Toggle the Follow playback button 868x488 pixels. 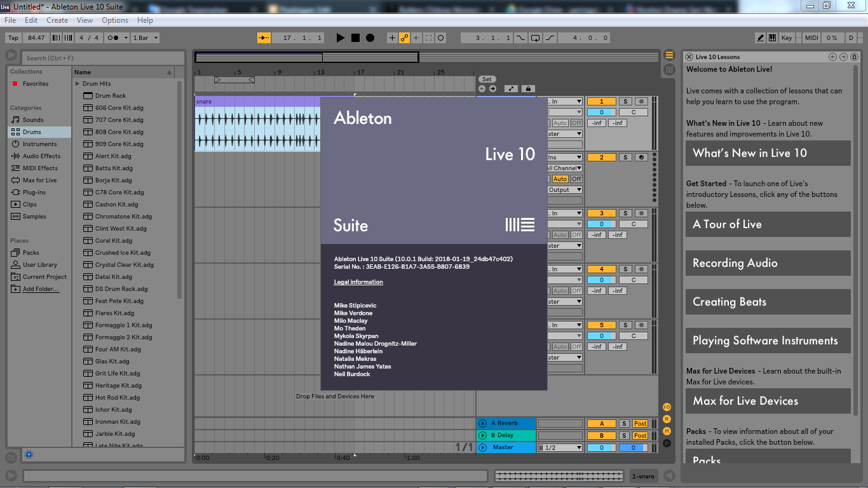tap(264, 38)
